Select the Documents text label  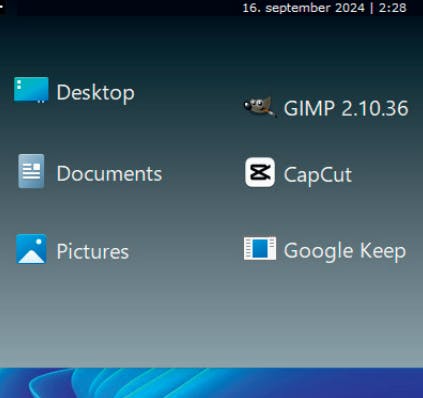point(109,174)
